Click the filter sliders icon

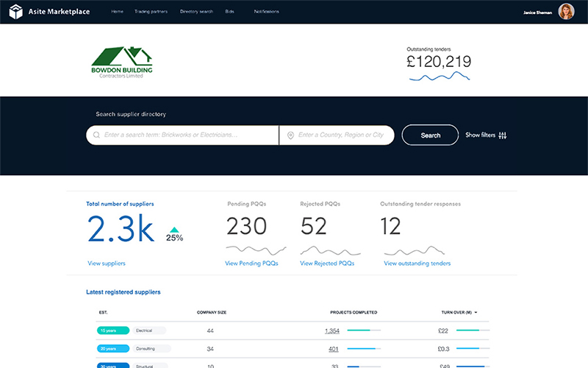(503, 135)
